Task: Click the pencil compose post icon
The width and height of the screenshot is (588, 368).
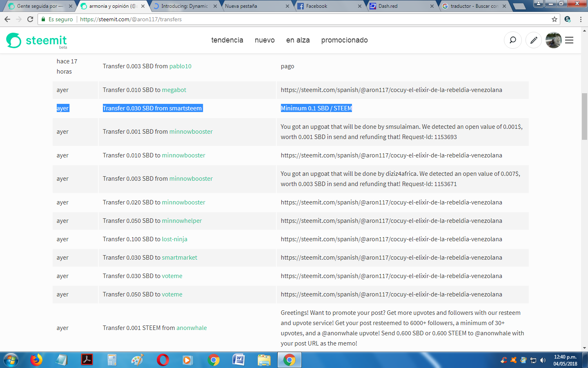Action: [534, 40]
